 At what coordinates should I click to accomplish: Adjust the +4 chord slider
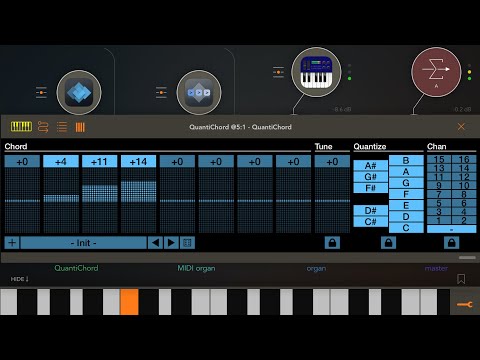point(61,200)
